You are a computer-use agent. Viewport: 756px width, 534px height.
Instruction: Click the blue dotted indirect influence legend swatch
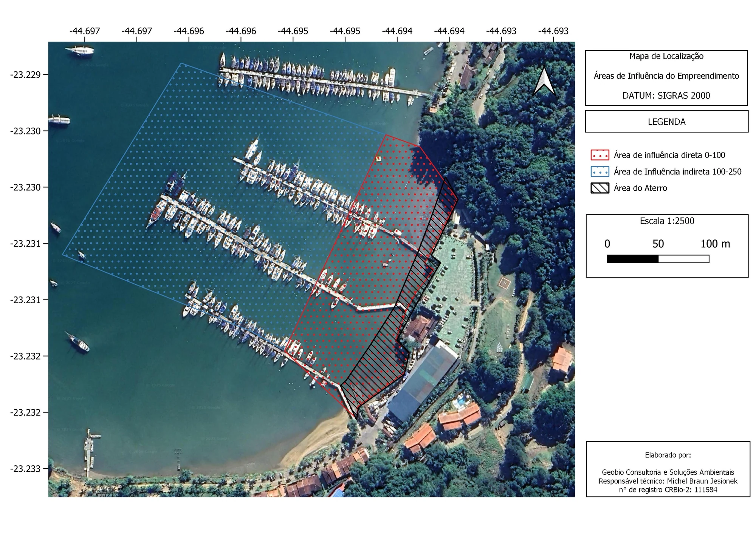(x=600, y=171)
